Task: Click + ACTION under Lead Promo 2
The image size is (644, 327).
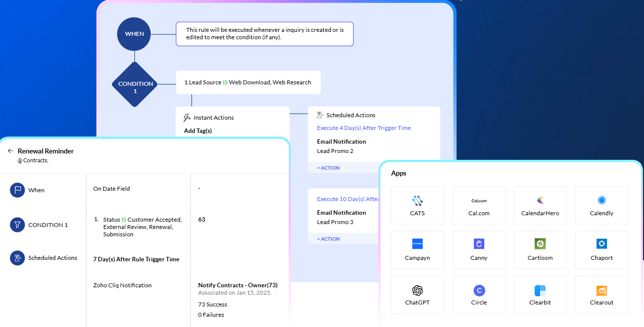Action: coord(328,168)
